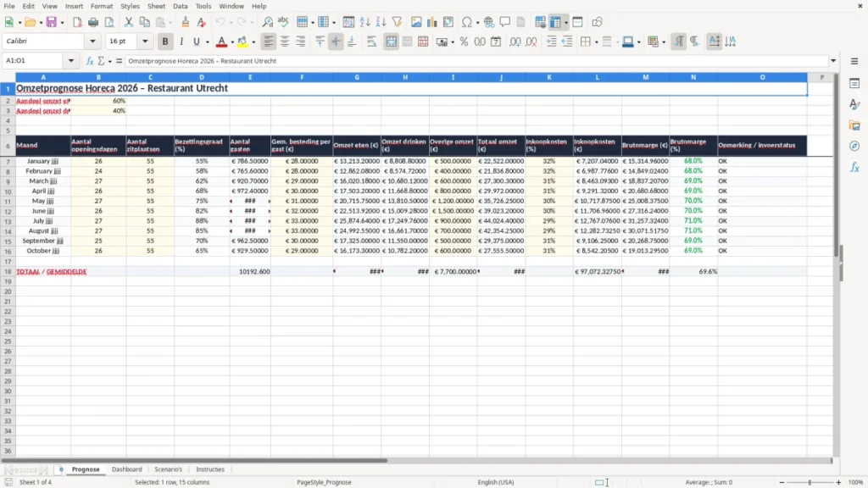Click the Merge and center cells icon
Screen dimensions: 868x488
(391, 42)
